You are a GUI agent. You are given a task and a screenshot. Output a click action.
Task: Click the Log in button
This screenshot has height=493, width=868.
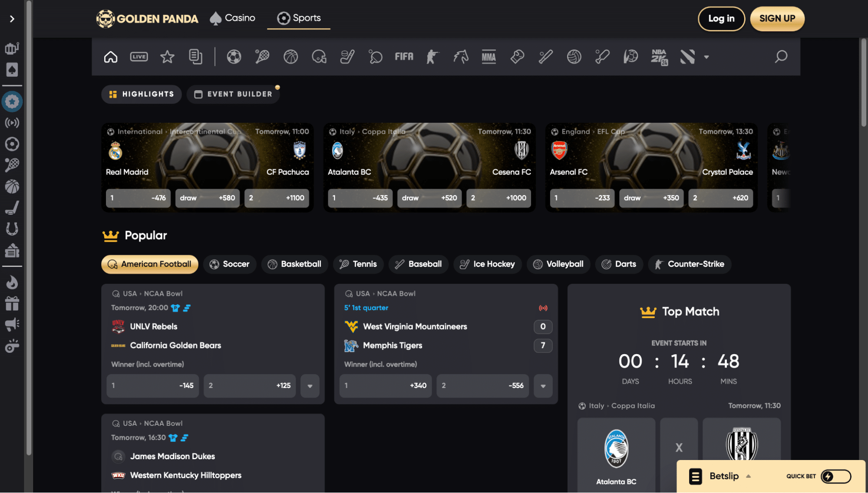(x=722, y=19)
